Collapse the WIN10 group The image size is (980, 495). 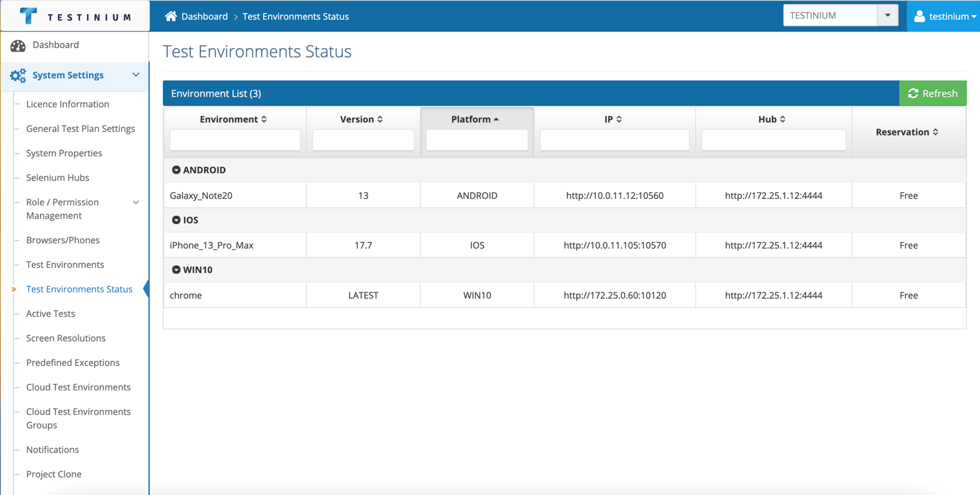pyautogui.click(x=176, y=270)
